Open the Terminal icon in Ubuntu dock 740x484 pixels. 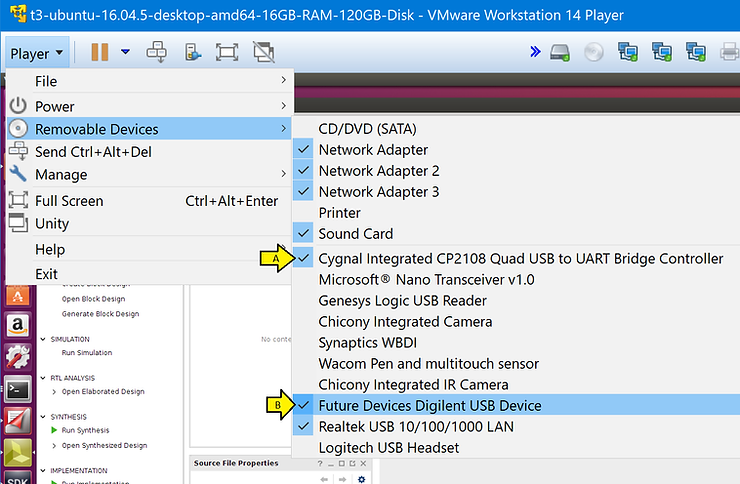17,391
